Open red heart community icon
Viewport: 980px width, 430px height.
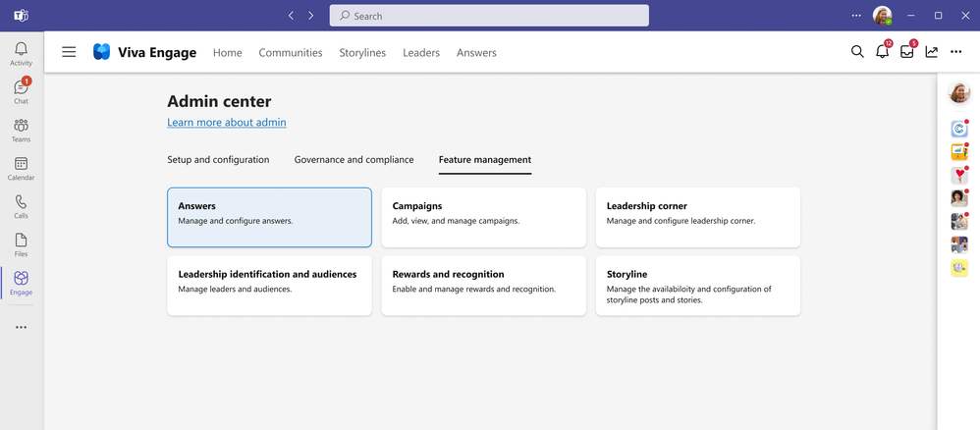958,176
